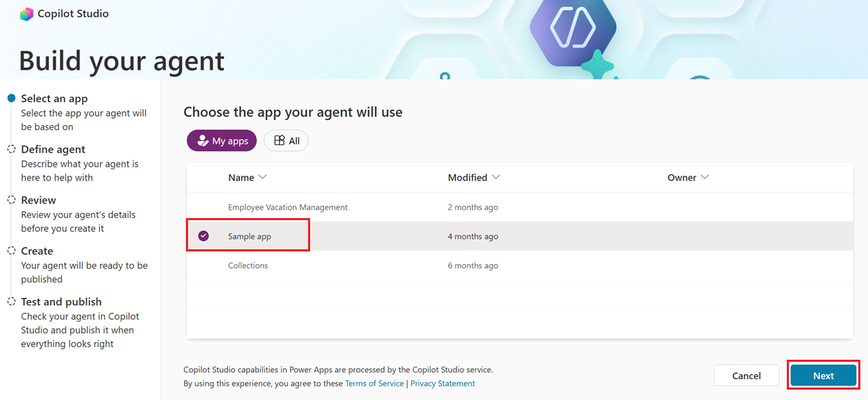Click the Cancel button

tap(746, 375)
